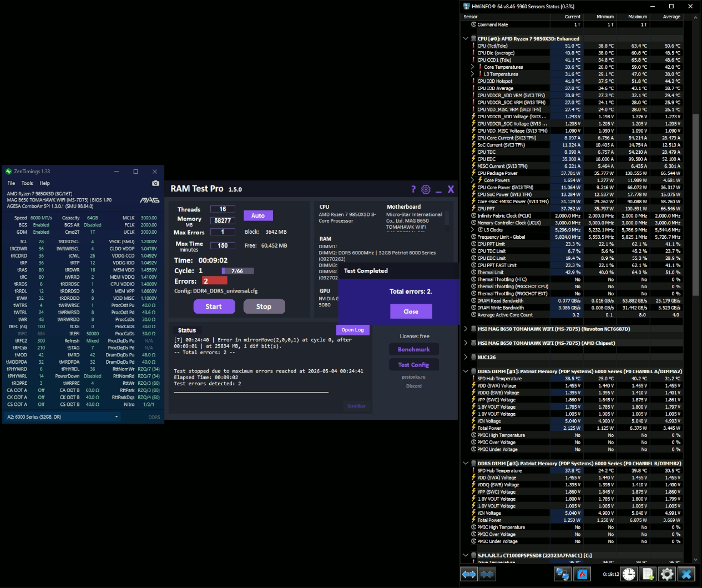Image resolution: width=702 pixels, height=588 pixels.
Task: Click the lightning icon beside CPU EDC
Action: (x=473, y=159)
